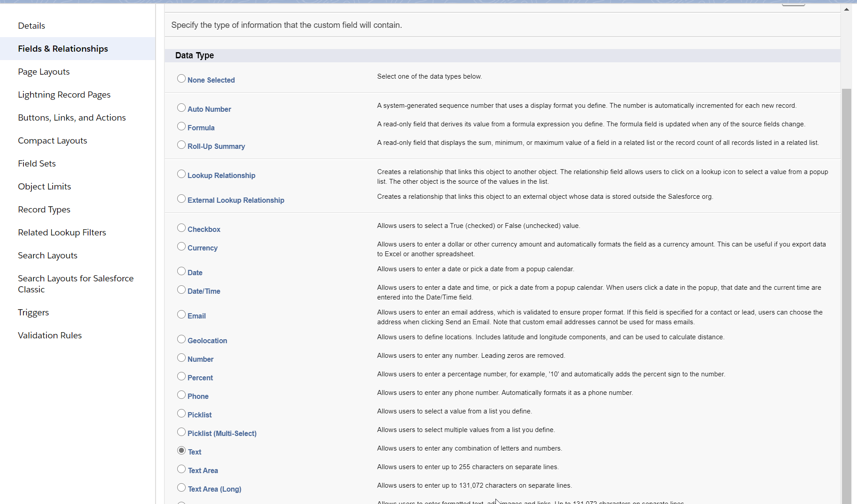857x504 pixels.
Task: Select the Auto Number radio button
Action: coord(181,108)
